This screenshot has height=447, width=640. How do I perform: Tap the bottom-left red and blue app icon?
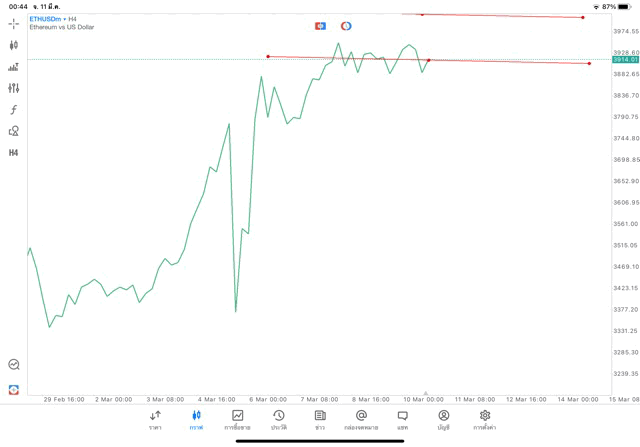(14, 390)
